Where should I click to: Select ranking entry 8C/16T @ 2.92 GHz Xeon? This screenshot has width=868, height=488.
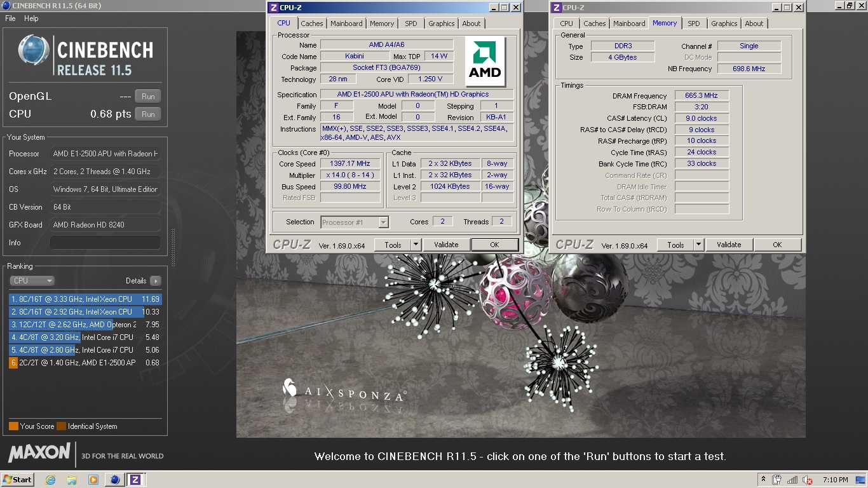coord(85,312)
